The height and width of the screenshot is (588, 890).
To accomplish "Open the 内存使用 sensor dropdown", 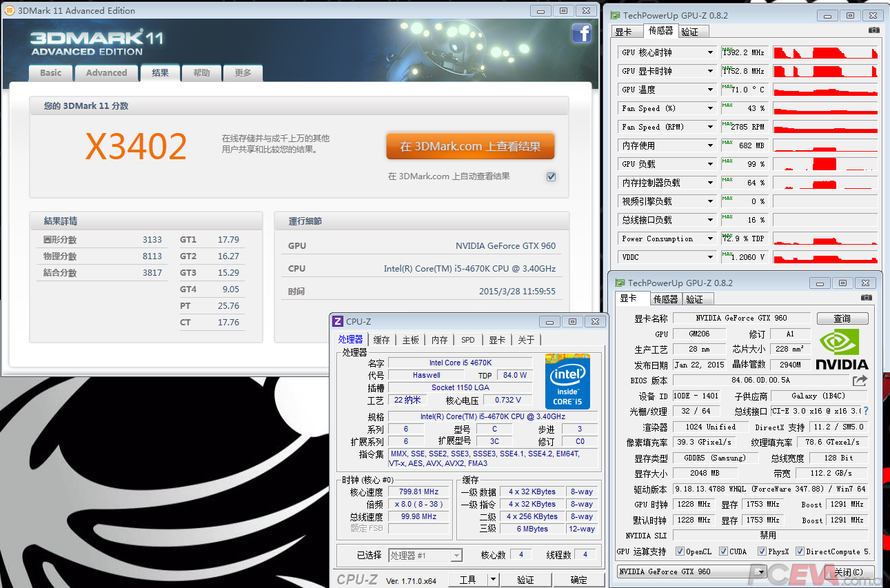I will (x=710, y=145).
